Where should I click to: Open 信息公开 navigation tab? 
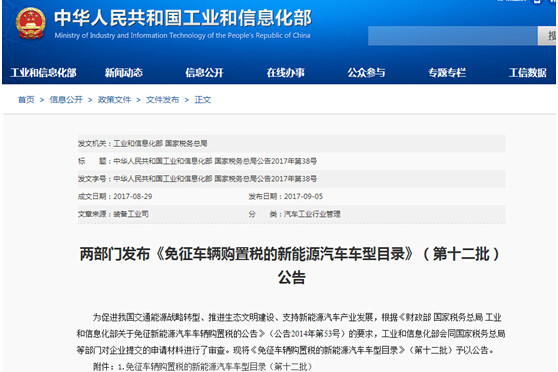(x=204, y=73)
